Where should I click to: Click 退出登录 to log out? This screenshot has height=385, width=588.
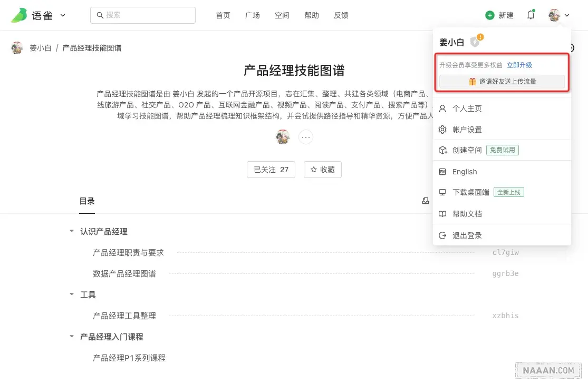[467, 235]
